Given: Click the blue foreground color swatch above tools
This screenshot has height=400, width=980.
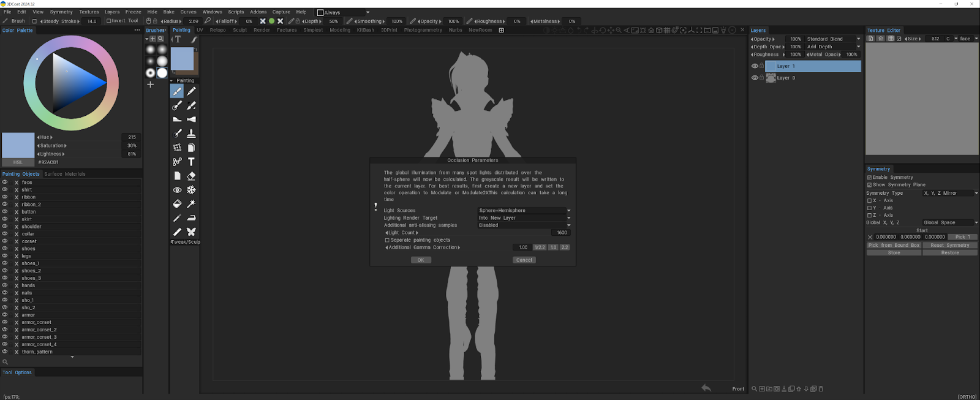Looking at the screenshot, I should [182, 59].
